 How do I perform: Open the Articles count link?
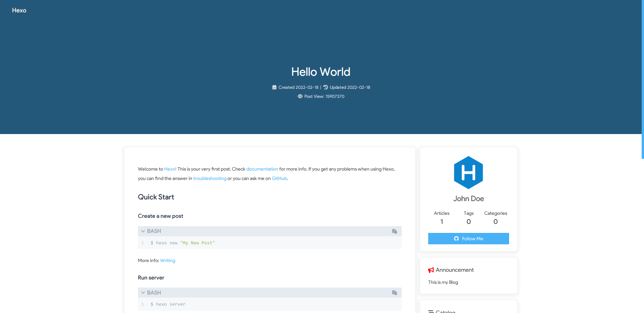(442, 217)
